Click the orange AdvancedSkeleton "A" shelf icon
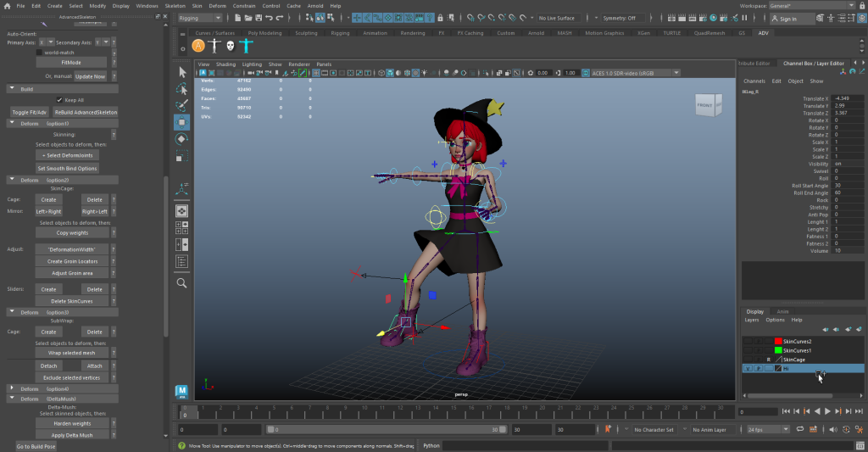868x452 pixels. click(198, 46)
